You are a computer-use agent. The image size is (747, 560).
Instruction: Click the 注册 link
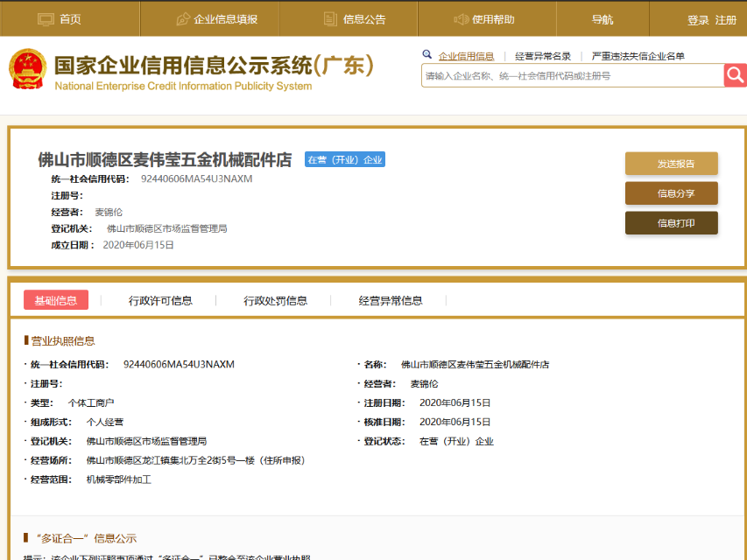(726, 20)
